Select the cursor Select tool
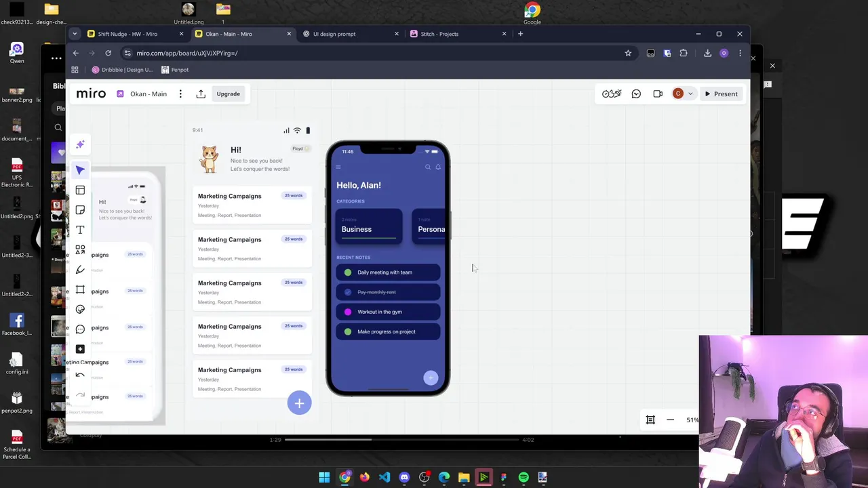The height and width of the screenshot is (488, 868). (x=80, y=170)
